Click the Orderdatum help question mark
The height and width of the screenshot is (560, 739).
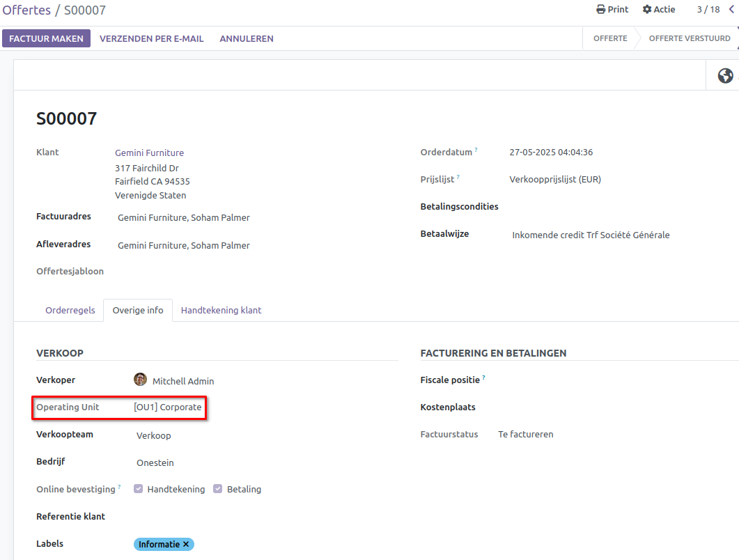pyautogui.click(x=476, y=150)
